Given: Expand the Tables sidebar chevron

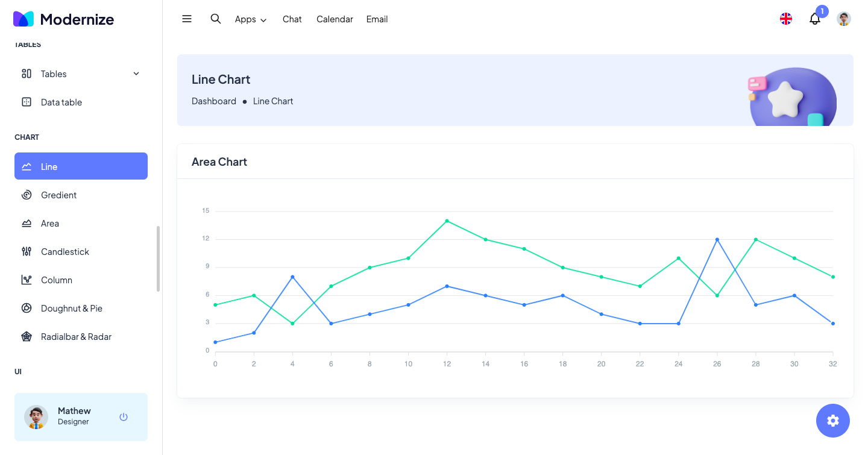Looking at the screenshot, I should (x=136, y=74).
